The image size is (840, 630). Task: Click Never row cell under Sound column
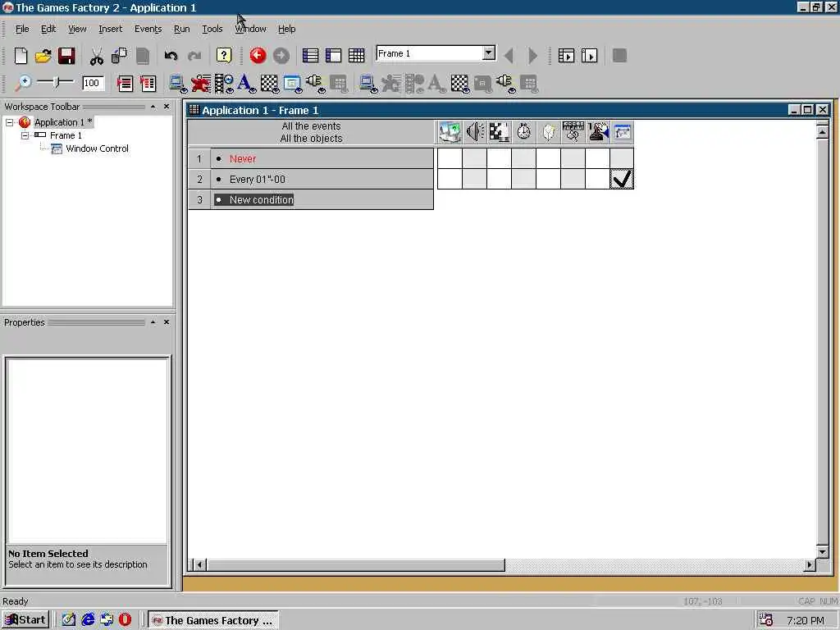(475, 158)
